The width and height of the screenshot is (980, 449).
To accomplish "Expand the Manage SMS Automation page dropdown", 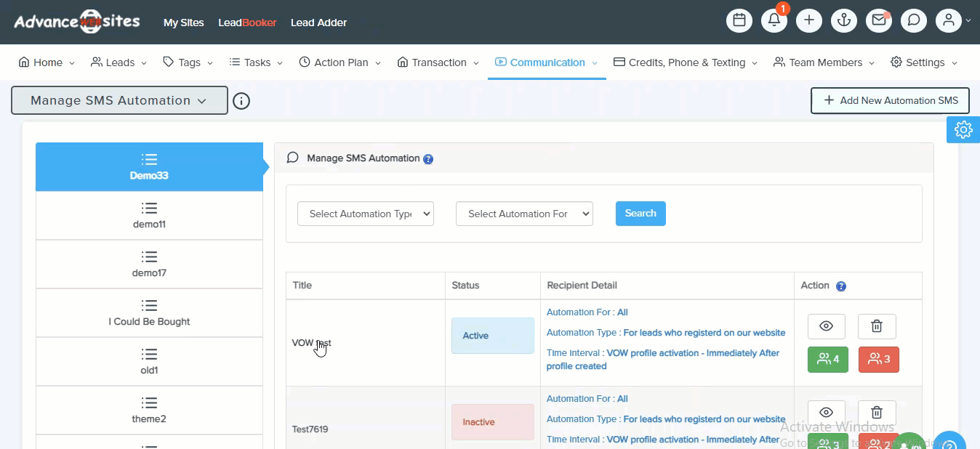I will (119, 101).
